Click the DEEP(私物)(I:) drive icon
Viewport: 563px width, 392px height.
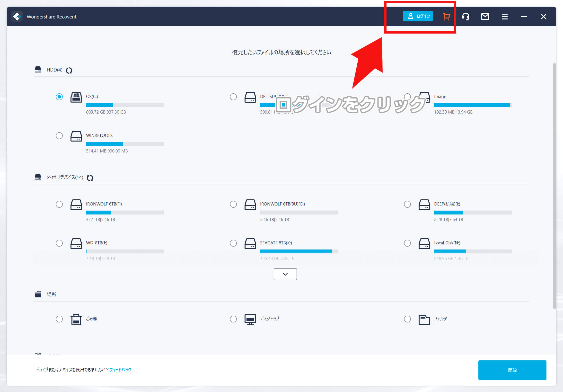[424, 205]
